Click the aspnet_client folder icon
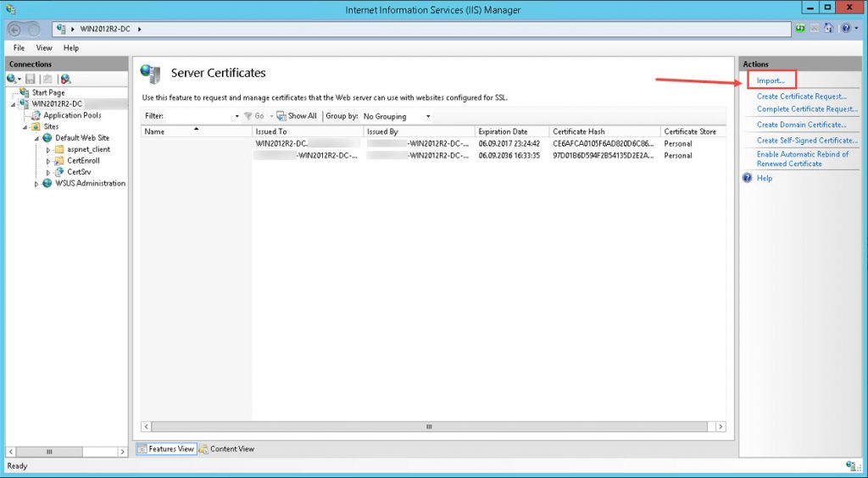Screen dimensions: 868x478 click(x=59, y=149)
